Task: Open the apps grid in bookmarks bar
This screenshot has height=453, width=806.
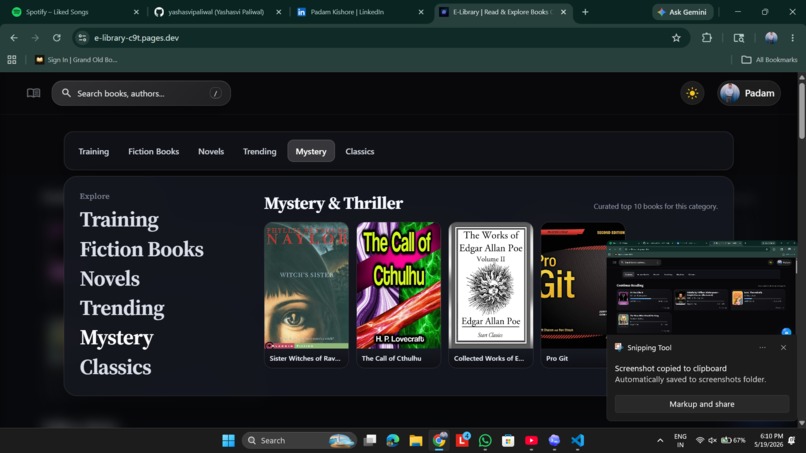Action: point(12,60)
